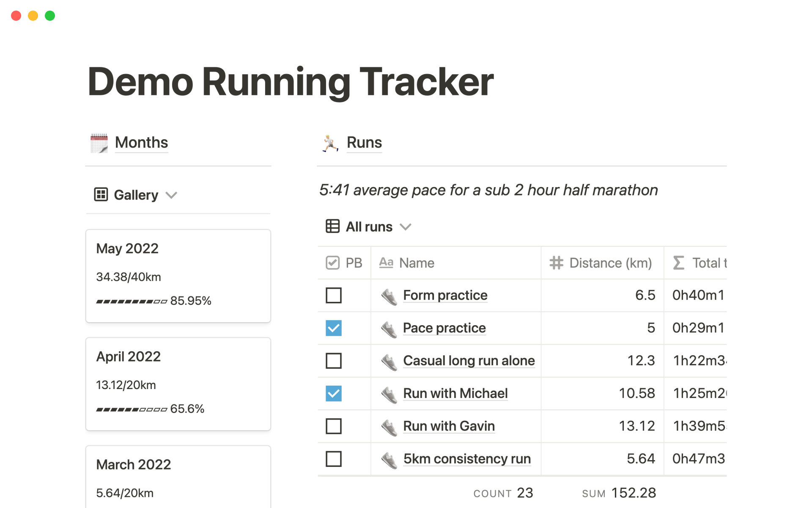The width and height of the screenshot is (812, 508).
Task: Uncheck the PB box for Run with Michael
Action: click(334, 394)
